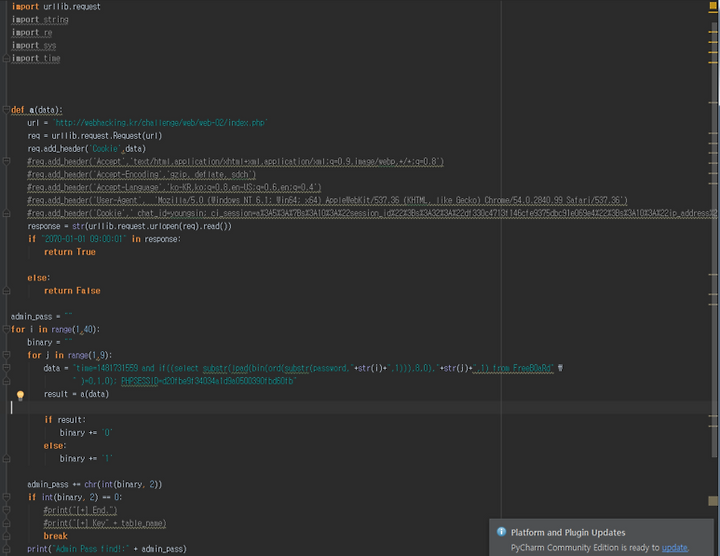Click the 'response = str(urllib.request.urlopen' line
720x556 pixels.
[129, 226]
